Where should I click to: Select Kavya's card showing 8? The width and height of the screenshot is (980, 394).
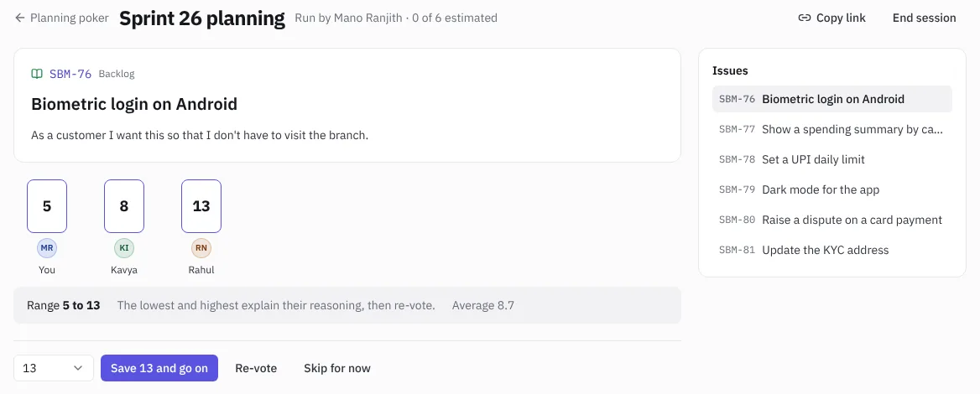pos(123,206)
